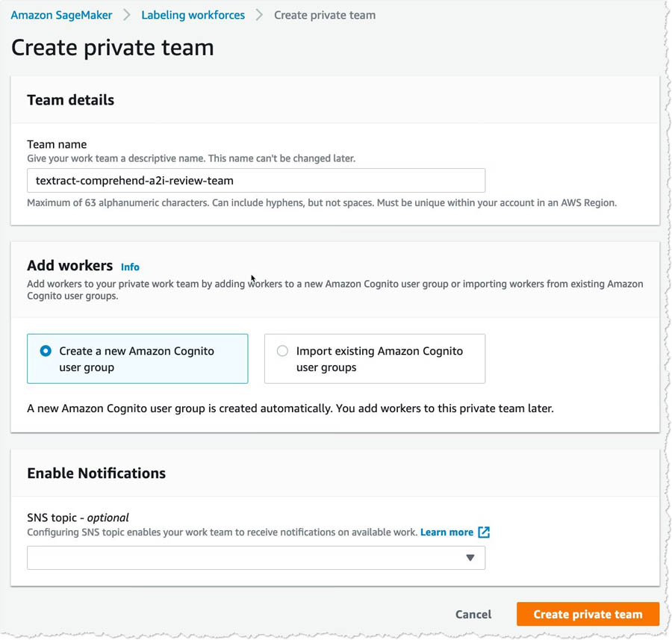Click the Cancel button
This screenshot has height=640, width=672.
473,615
